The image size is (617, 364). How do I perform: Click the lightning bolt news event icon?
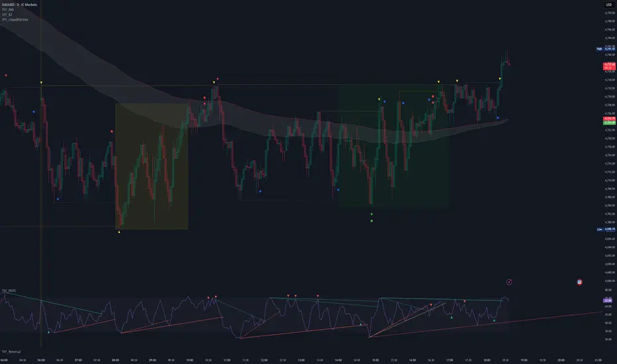click(509, 282)
